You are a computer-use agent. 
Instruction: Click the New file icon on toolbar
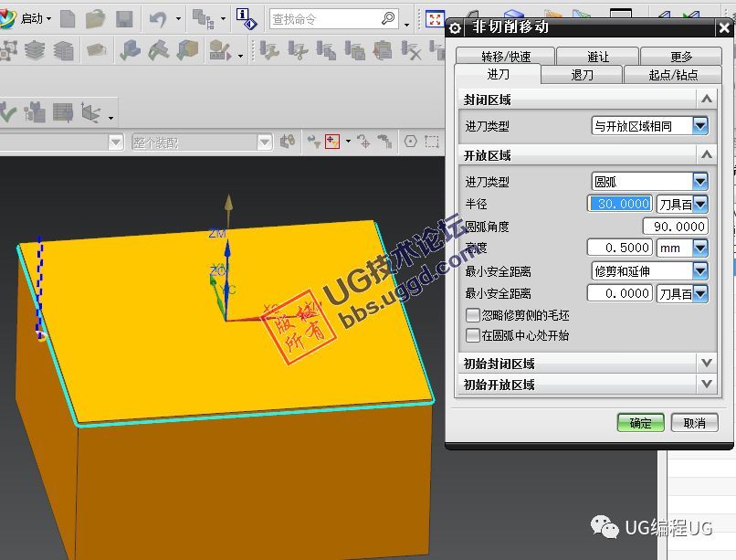68,16
